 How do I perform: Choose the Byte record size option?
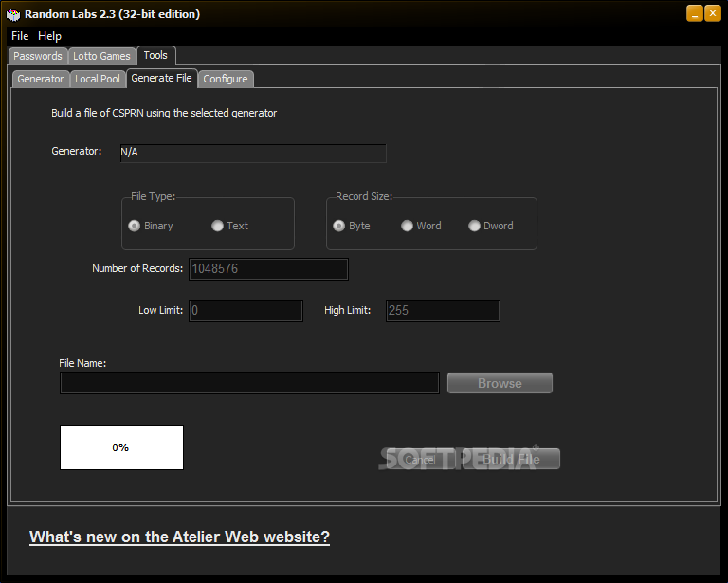(352, 226)
